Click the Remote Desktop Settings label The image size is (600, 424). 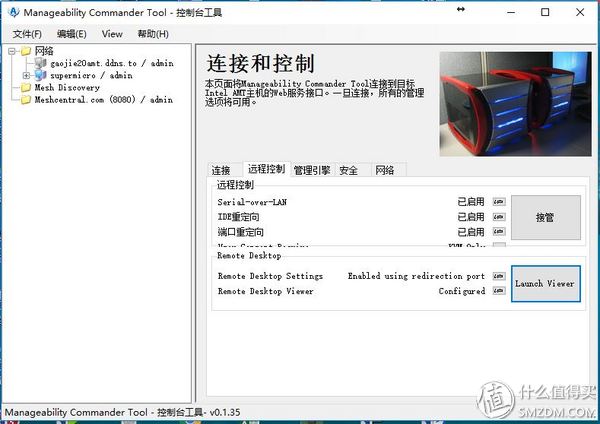pos(270,276)
